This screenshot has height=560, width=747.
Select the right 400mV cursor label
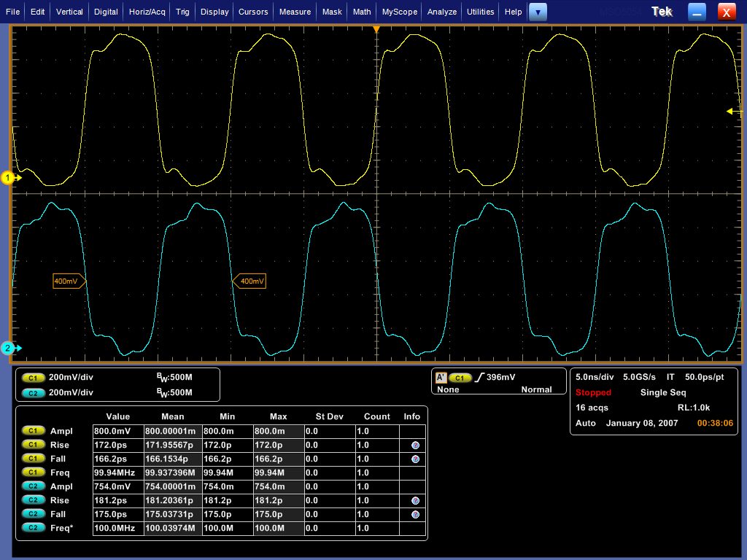249,281
